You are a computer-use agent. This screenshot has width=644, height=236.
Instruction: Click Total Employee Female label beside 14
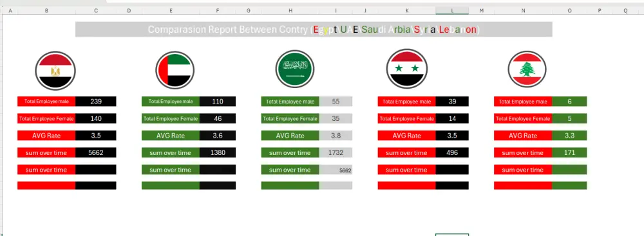click(x=406, y=118)
